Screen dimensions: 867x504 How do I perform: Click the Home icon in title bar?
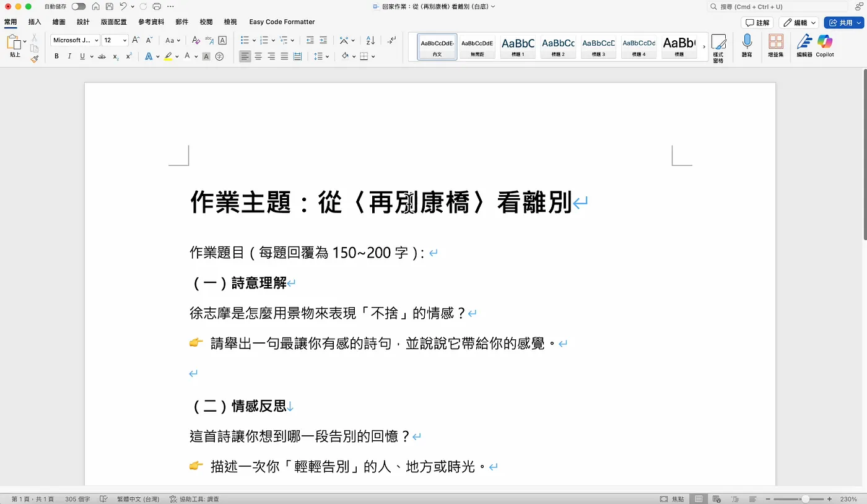click(x=95, y=6)
